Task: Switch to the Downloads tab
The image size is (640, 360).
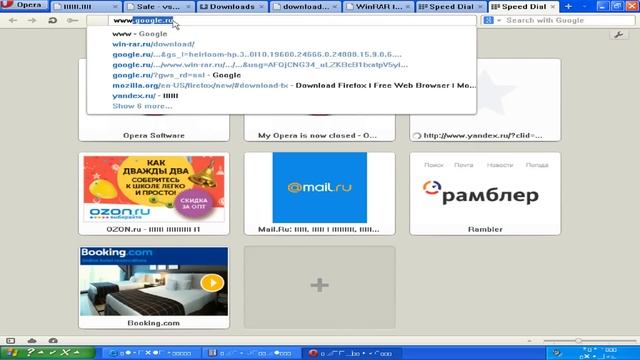Action: (231, 7)
